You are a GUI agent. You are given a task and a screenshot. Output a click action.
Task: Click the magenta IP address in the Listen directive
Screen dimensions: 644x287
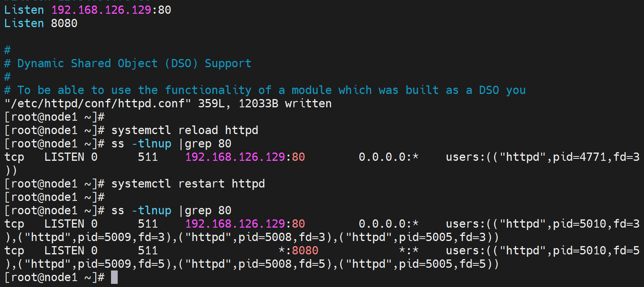tap(101, 10)
